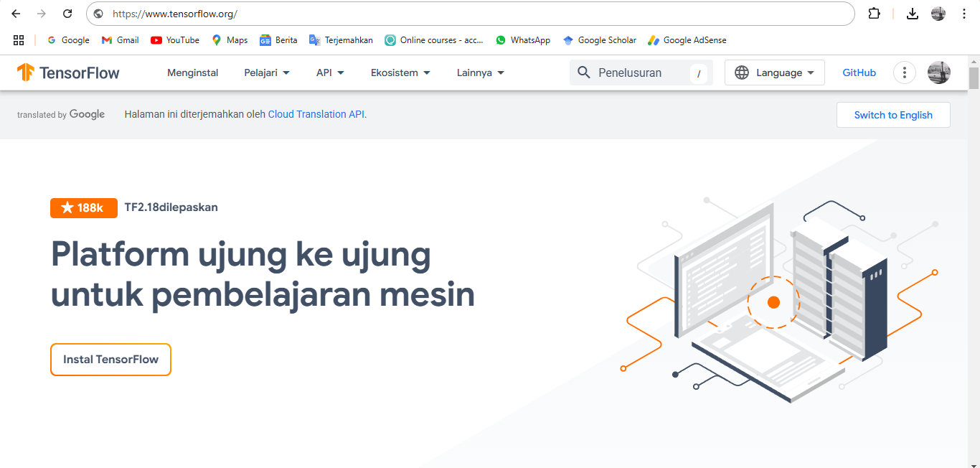Open the Berita bookmark

tap(278, 40)
